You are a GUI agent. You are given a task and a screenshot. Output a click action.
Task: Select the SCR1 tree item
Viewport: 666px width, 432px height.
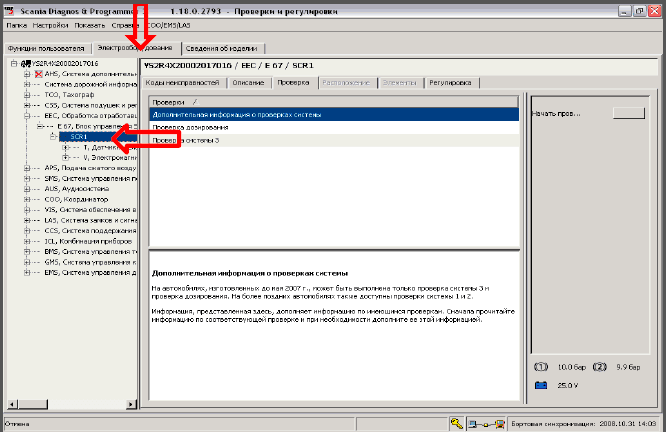(x=78, y=138)
